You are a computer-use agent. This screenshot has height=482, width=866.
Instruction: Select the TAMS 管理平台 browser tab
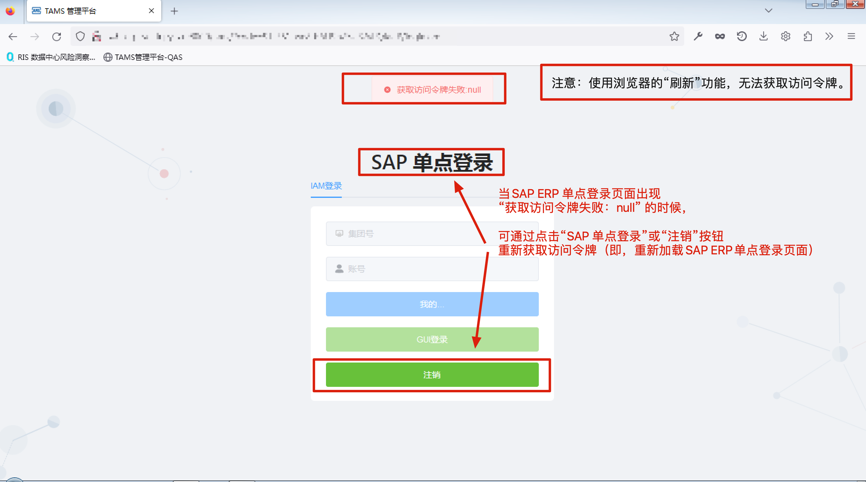point(94,11)
